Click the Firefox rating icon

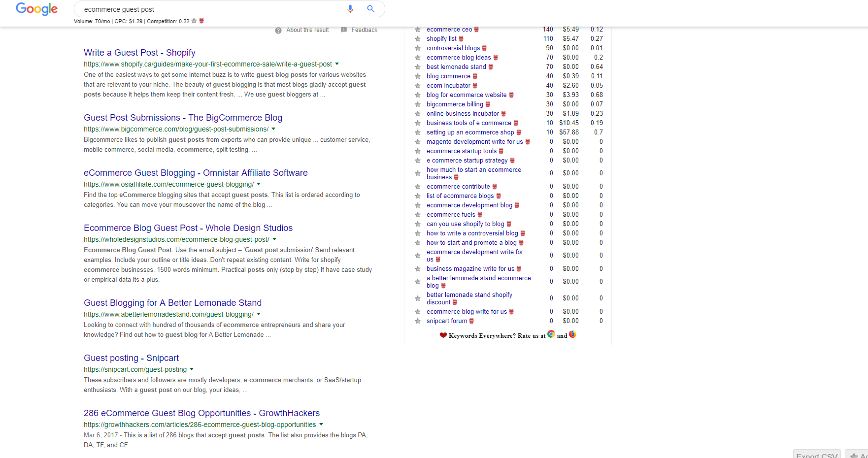572,334
